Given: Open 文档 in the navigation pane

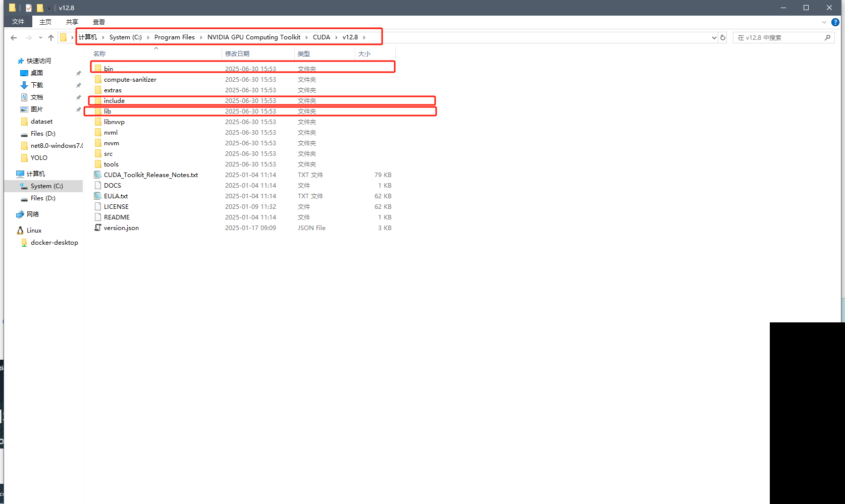Looking at the screenshot, I should (x=36, y=97).
